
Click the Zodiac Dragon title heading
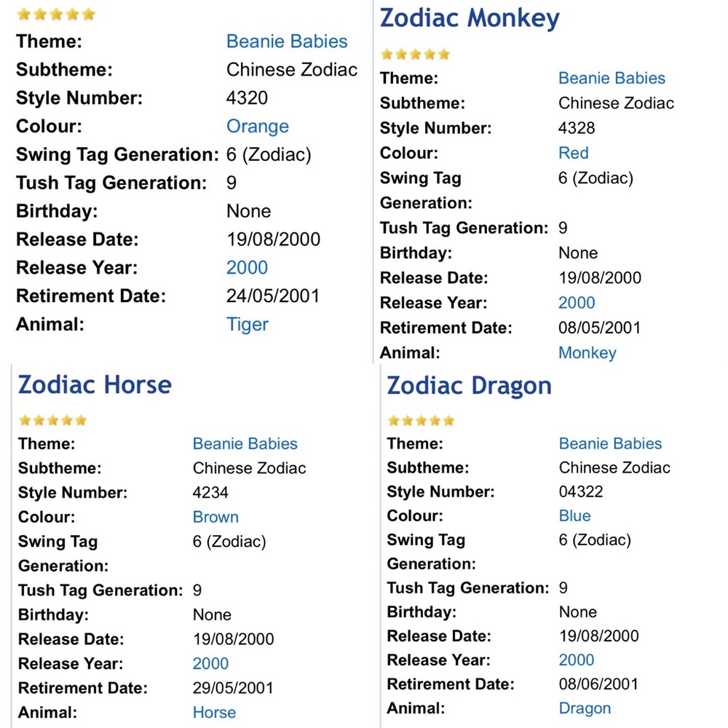click(x=470, y=385)
